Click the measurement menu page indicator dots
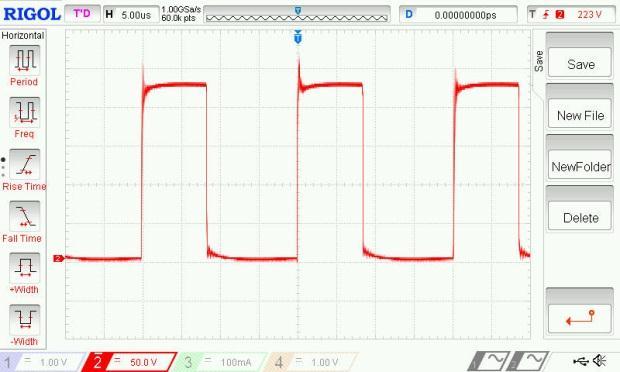The width and height of the screenshot is (620, 372). click(3, 167)
